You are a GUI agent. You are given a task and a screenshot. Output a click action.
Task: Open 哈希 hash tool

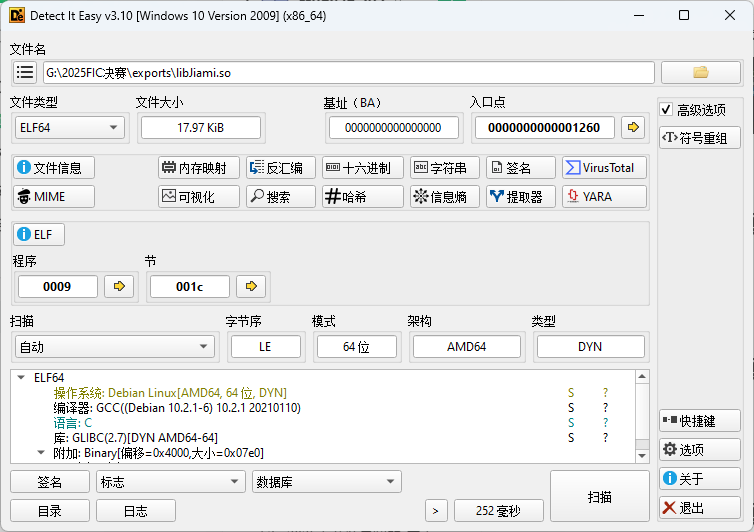coord(363,197)
